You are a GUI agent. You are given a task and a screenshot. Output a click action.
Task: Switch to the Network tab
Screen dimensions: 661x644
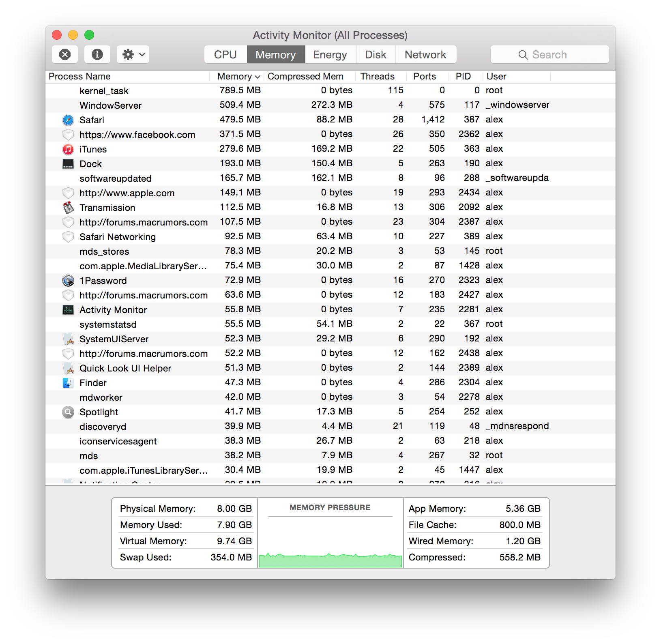tap(425, 54)
